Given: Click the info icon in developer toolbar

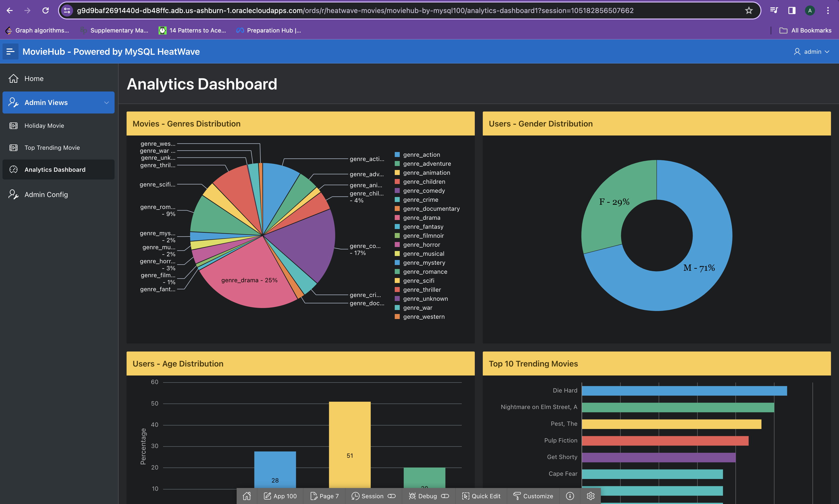Looking at the screenshot, I should 570,496.
